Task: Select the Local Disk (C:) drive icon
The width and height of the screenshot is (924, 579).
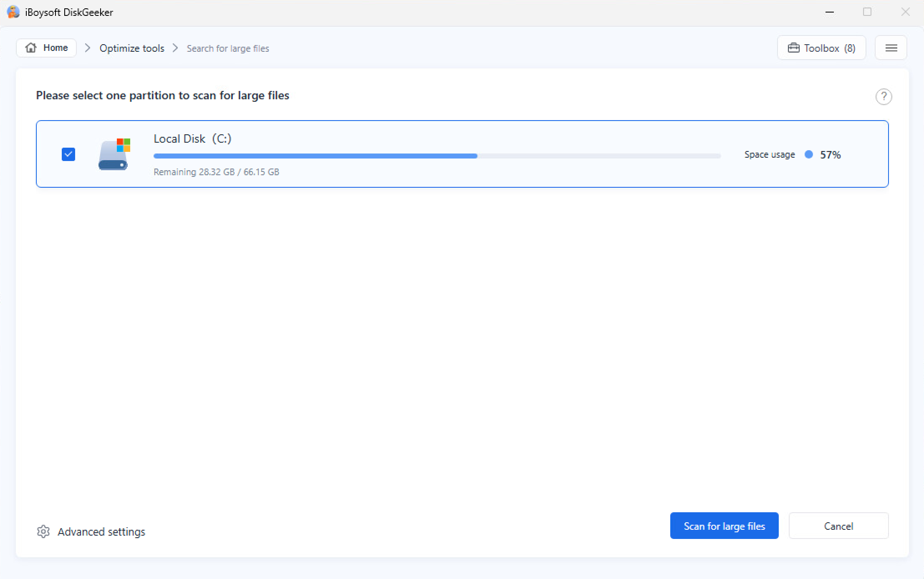Action: point(114,154)
